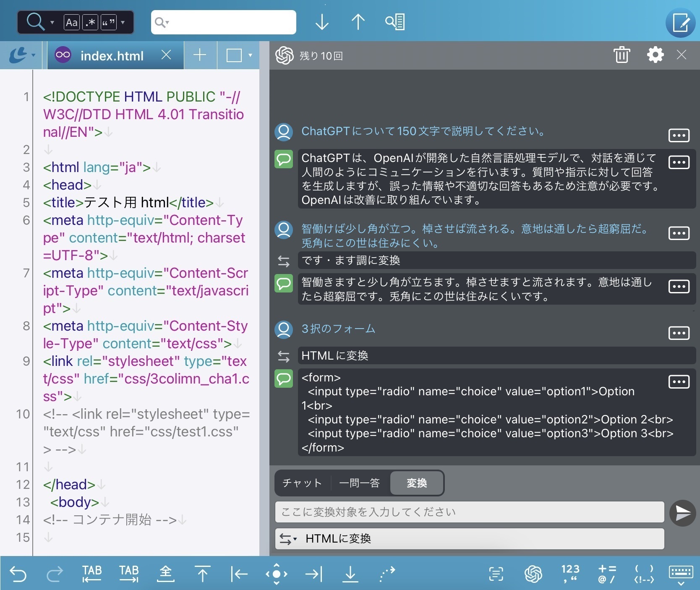Open options for the form code response
This screenshot has height=590, width=700.
click(x=679, y=382)
